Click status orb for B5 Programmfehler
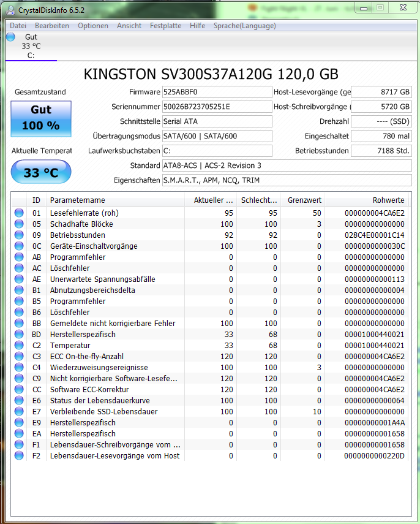 pyautogui.click(x=19, y=301)
